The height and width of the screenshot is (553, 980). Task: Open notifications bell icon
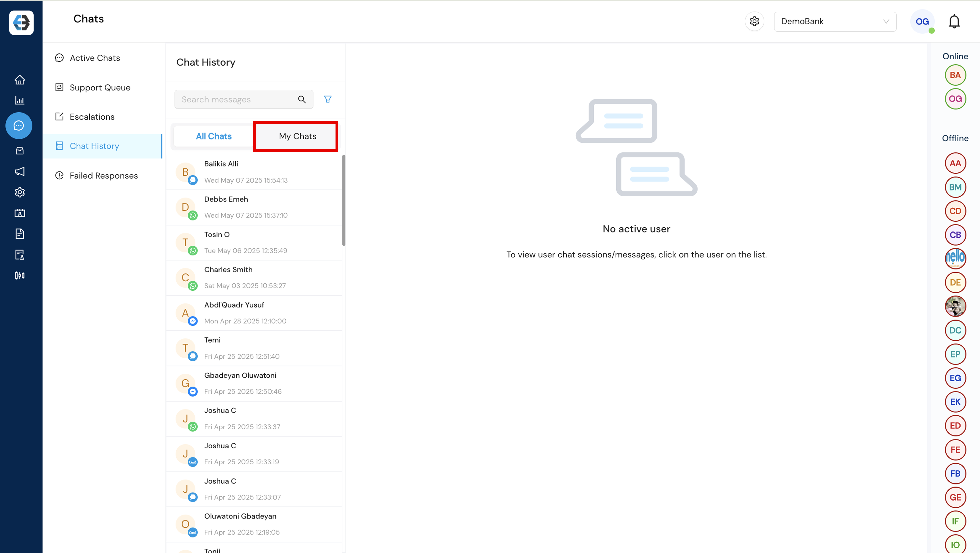[x=954, y=22]
